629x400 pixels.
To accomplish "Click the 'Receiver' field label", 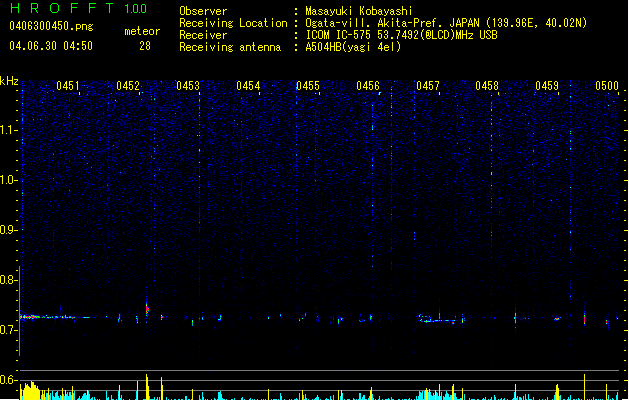I will (203, 35).
